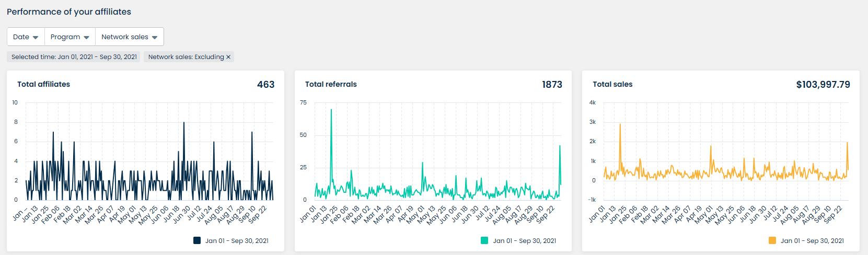The image size is (868, 255).
Task: Click the referrals chart legend date label
Action: pyautogui.click(x=525, y=241)
